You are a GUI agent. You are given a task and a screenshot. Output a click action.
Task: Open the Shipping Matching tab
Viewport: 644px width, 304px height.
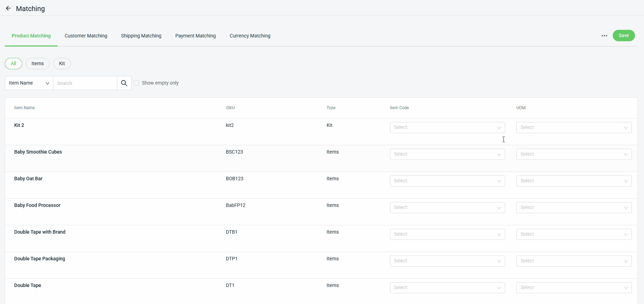tap(141, 36)
